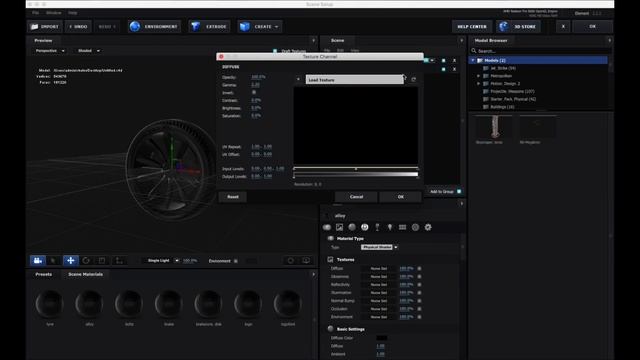Viewport: 640px width, 360px height.
Task: Toggle the Invert checkbox in Texture Channel
Action: click(254, 93)
